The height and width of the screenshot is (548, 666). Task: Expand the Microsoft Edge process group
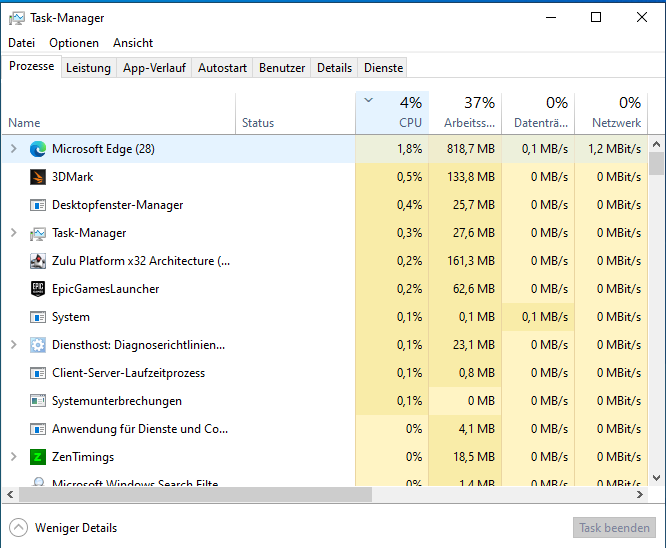point(14,149)
